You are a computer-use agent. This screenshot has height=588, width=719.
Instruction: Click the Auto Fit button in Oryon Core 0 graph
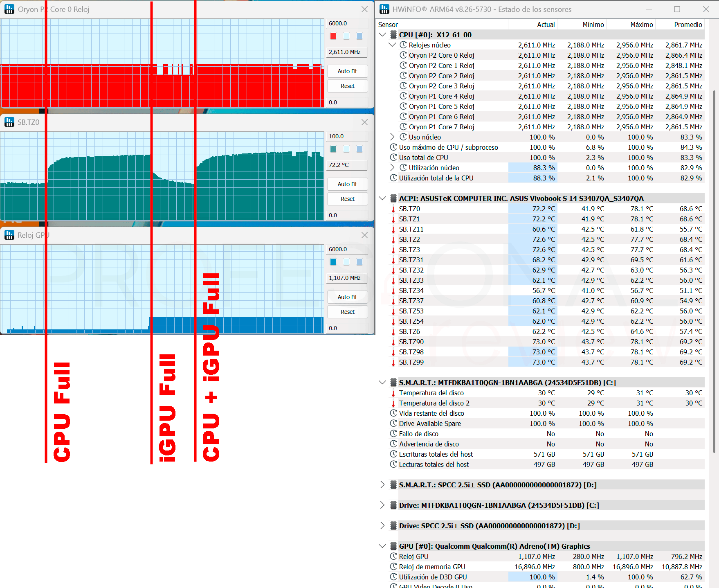(x=347, y=71)
